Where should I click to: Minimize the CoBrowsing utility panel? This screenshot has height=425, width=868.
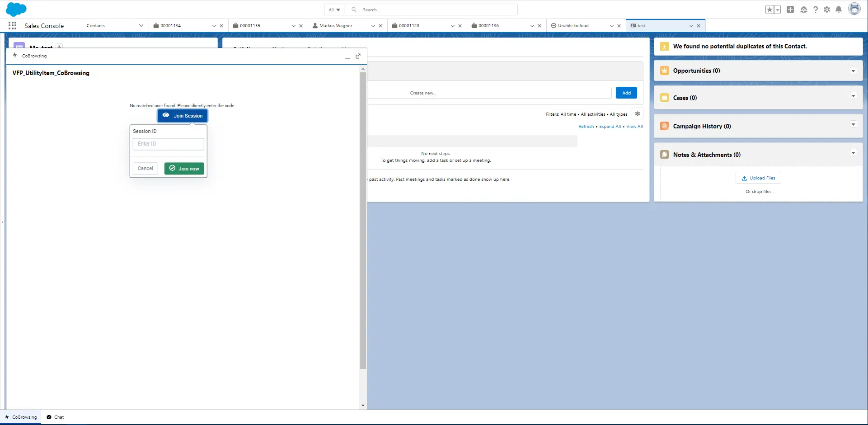[347, 57]
